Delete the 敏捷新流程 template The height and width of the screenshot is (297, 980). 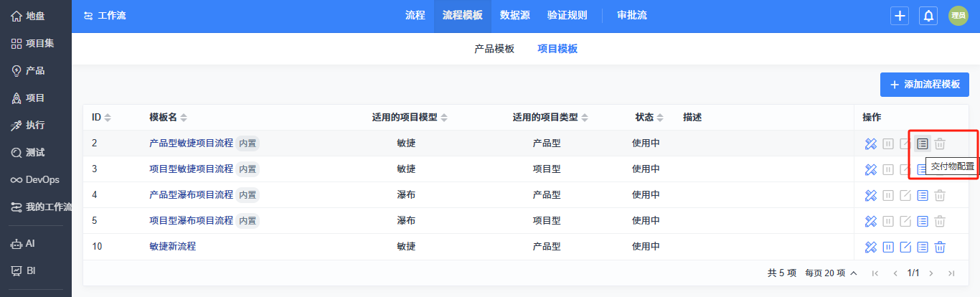[940, 247]
